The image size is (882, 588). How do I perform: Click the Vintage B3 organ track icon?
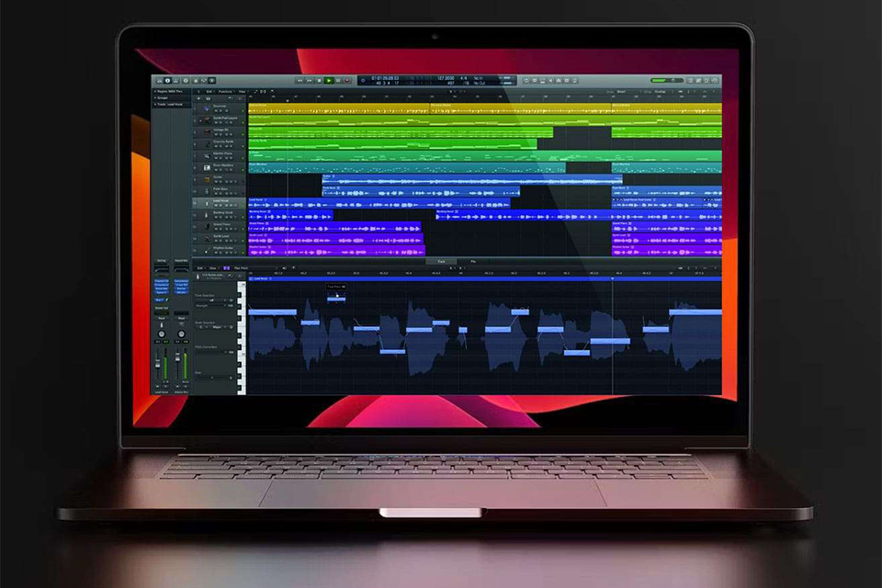click(207, 131)
